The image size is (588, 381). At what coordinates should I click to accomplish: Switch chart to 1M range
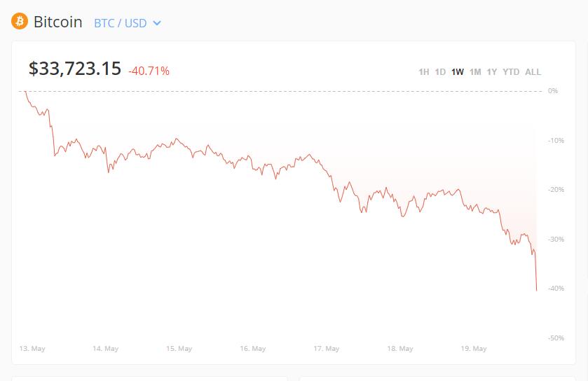pyautogui.click(x=475, y=72)
